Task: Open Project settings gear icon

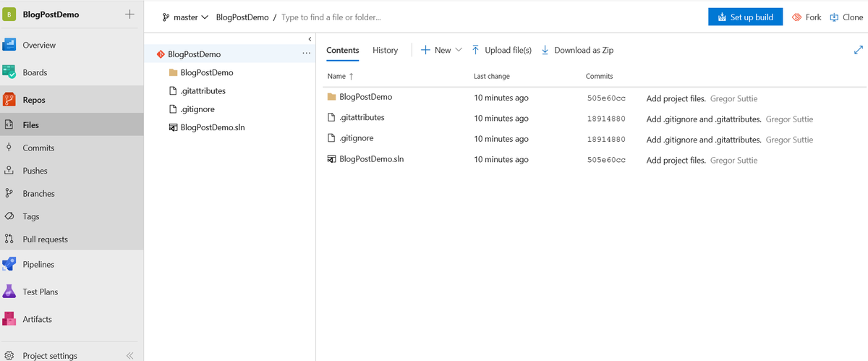Action: click(x=9, y=356)
